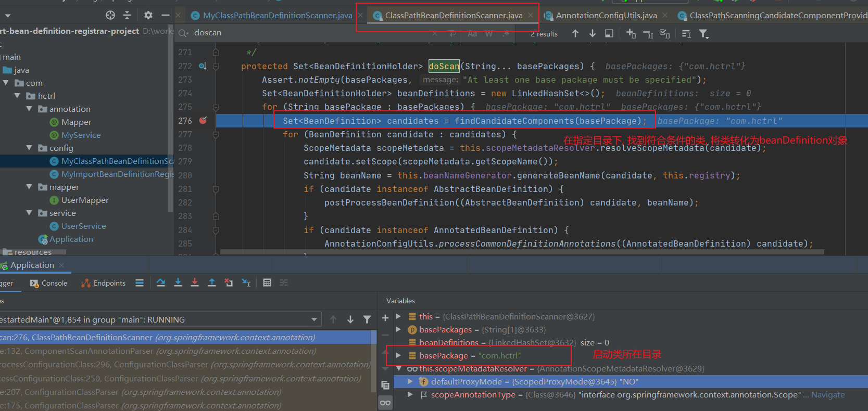This screenshot has height=411, width=868.
Task: Open Evaluate Expression calculator icon
Action: [x=267, y=282]
